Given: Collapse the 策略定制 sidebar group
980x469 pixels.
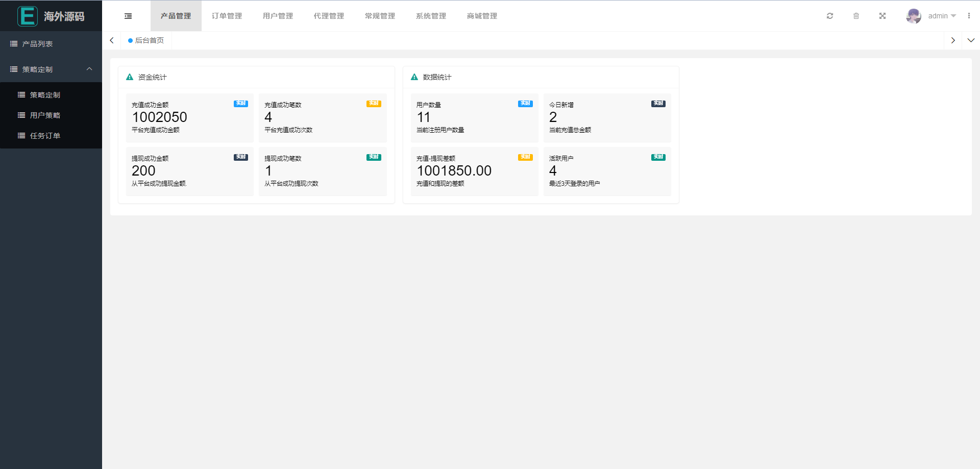Looking at the screenshot, I should tap(89, 69).
